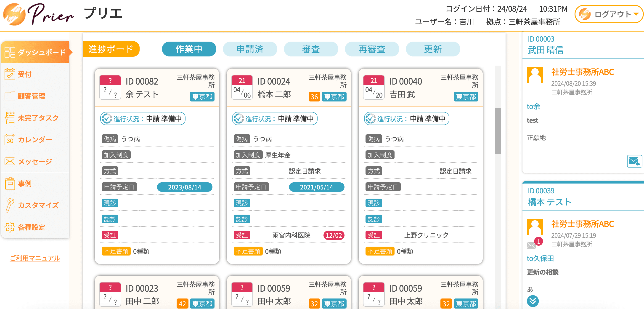Viewport: 644px width, 309px height.
Task: Click the カレンダー 30 icon
Action: (10, 140)
